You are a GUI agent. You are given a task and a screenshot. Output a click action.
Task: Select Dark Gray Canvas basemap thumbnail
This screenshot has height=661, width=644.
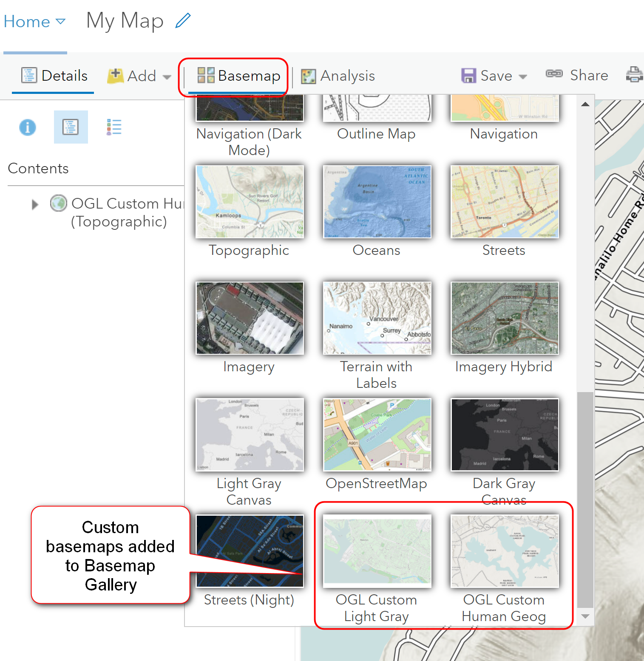505,435
